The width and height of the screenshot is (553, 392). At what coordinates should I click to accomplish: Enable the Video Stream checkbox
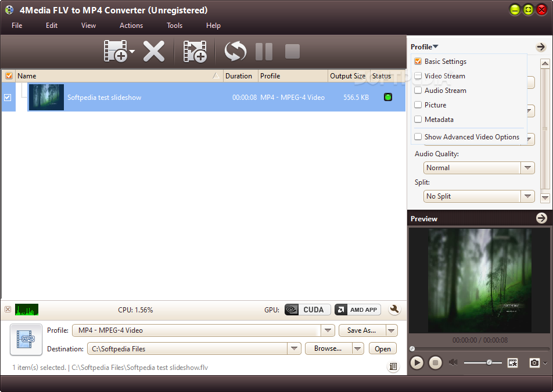pyautogui.click(x=418, y=75)
